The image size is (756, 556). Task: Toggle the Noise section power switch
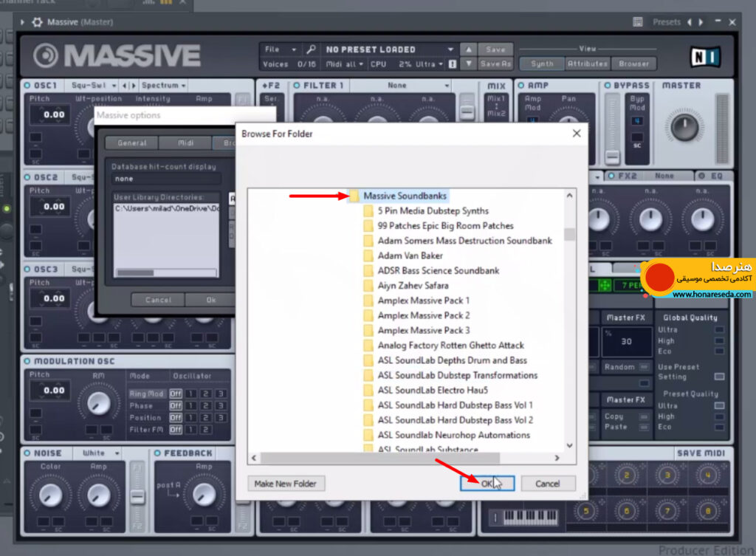point(27,453)
